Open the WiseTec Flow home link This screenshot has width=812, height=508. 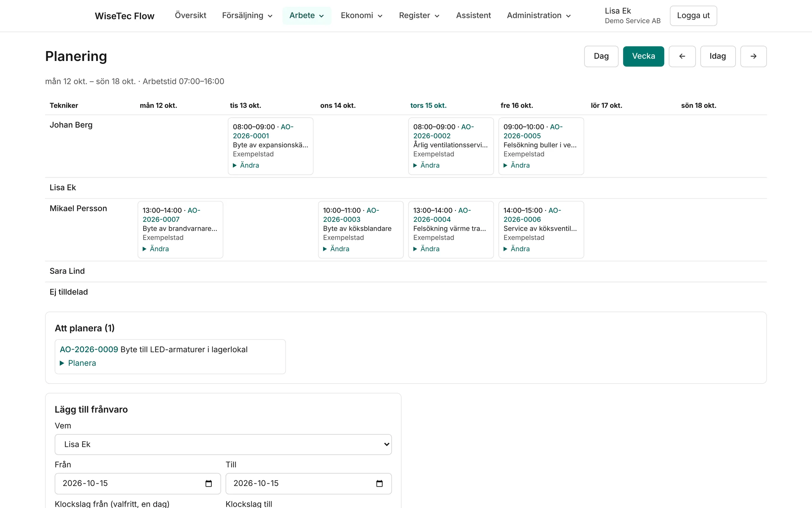coord(125,16)
